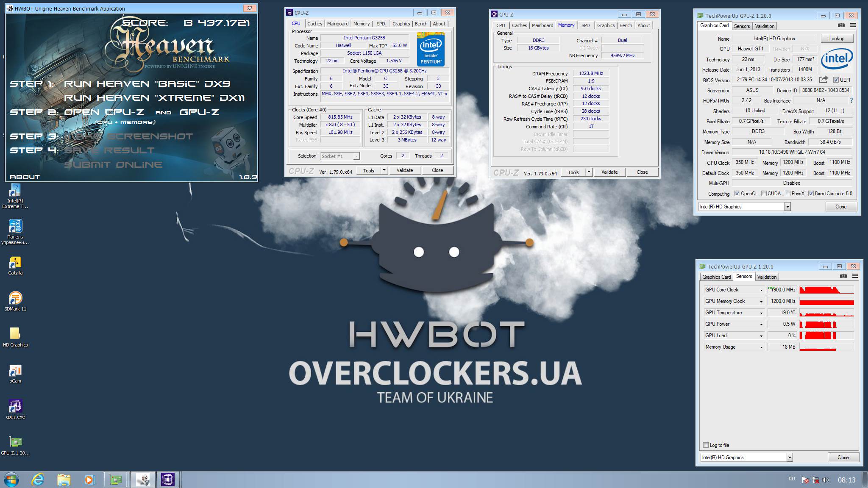Click RU language indicator in taskbar
868x488 pixels.
tap(792, 479)
